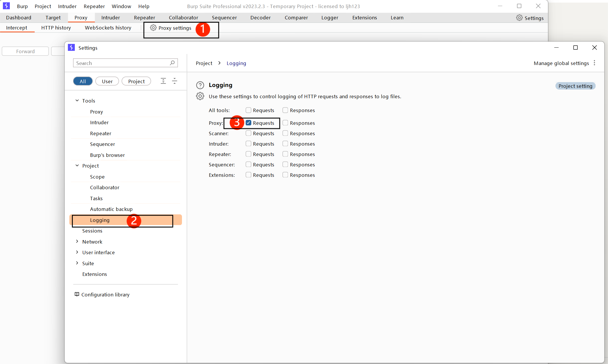The height and width of the screenshot is (364, 608).
Task: Filter settings by Project pill
Action: point(136,81)
